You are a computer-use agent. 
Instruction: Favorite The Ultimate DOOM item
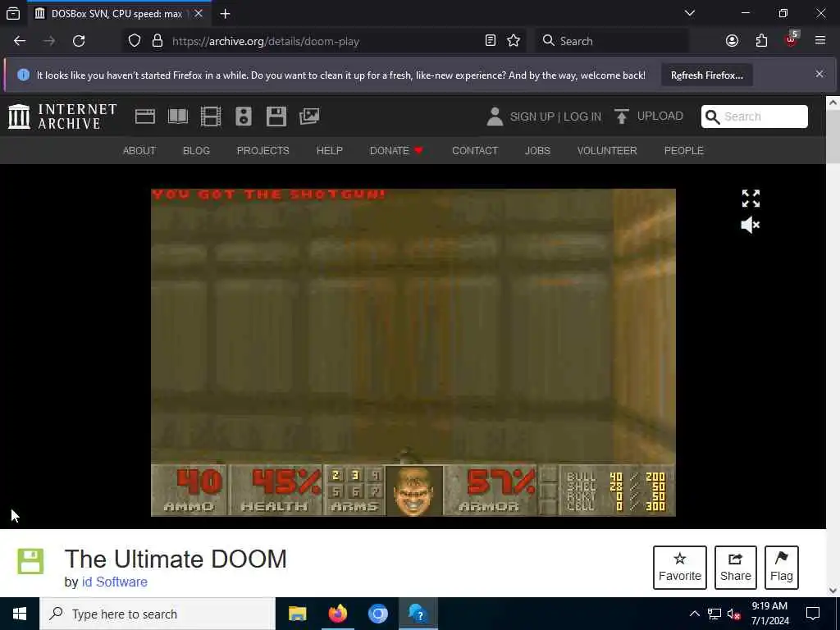click(680, 568)
